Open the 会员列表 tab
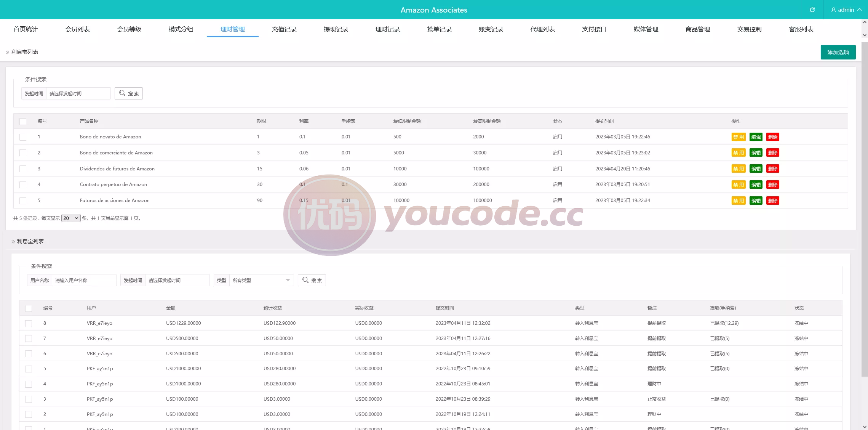Image resolution: width=868 pixels, height=430 pixels. pos(77,29)
